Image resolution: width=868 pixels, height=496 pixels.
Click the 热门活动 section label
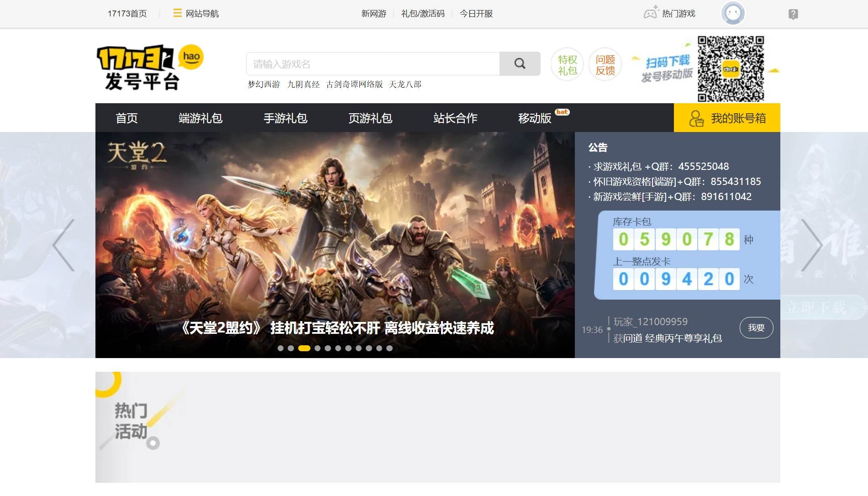[x=131, y=421]
